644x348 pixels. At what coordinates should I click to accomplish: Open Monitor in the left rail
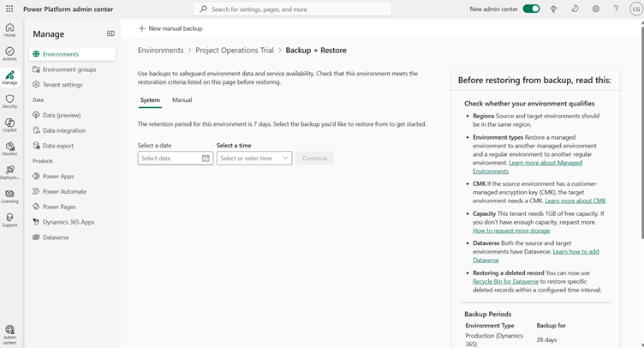pos(9,149)
